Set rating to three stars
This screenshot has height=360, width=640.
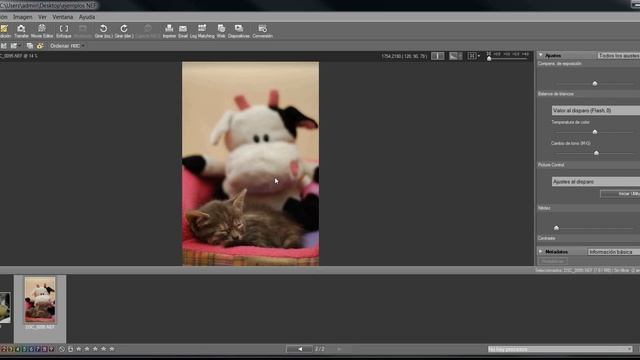[95, 349]
